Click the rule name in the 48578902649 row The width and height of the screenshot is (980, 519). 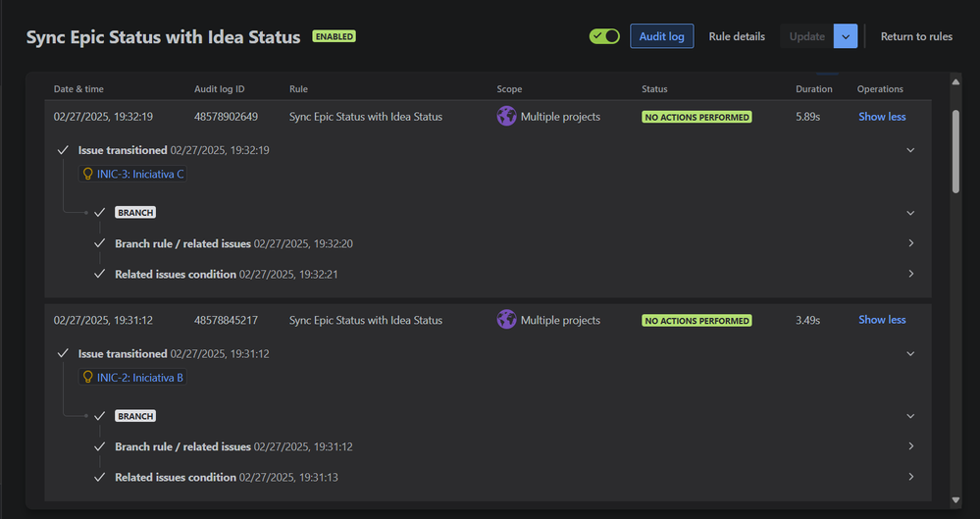pos(366,117)
